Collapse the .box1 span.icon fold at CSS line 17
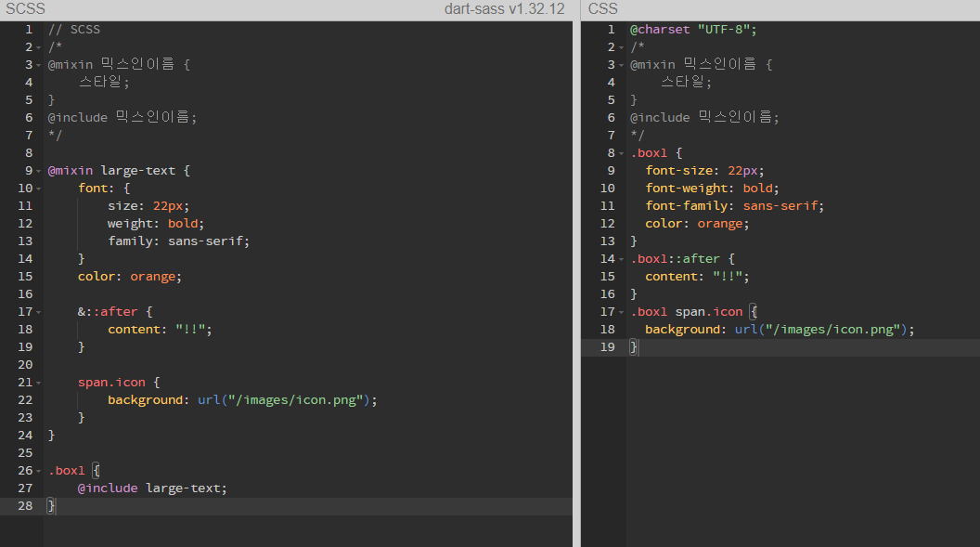Viewport: 980px width, 547px height. click(621, 312)
